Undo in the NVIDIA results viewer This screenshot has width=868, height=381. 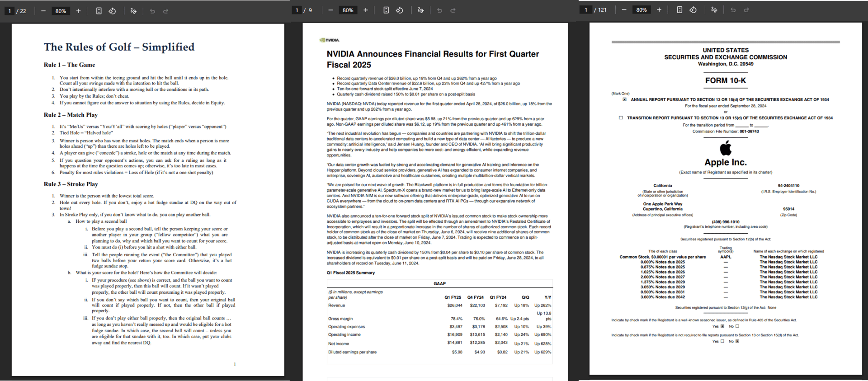coord(439,10)
